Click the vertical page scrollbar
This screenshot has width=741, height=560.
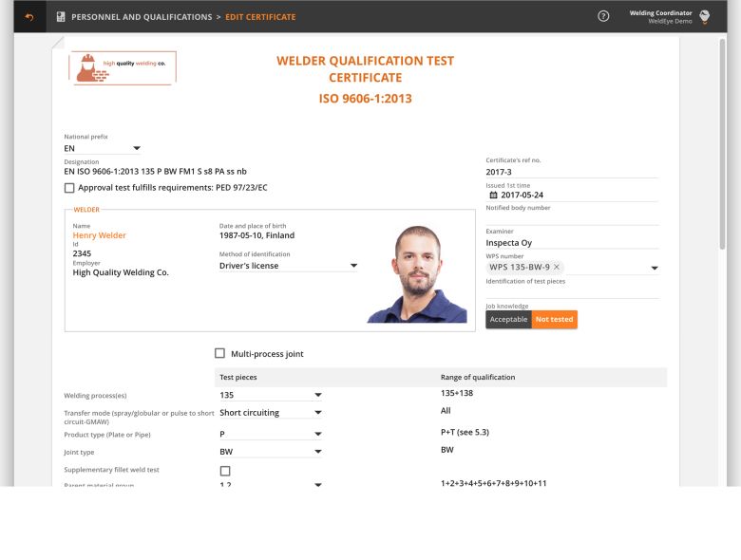pyautogui.click(x=722, y=144)
